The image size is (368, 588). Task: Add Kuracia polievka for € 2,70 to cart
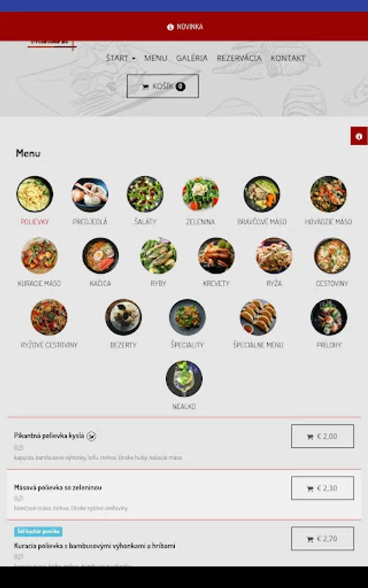tap(323, 538)
